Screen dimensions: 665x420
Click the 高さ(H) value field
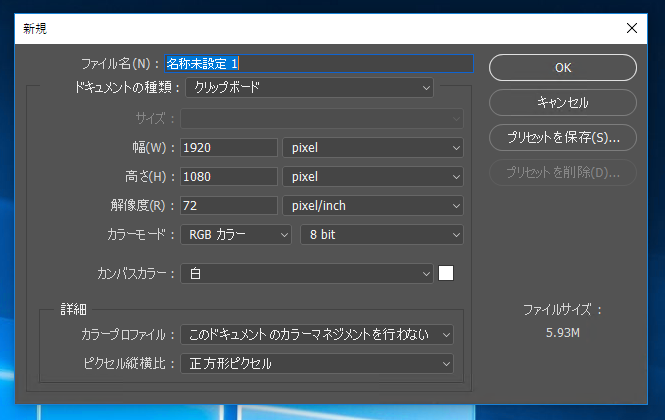coord(229,177)
